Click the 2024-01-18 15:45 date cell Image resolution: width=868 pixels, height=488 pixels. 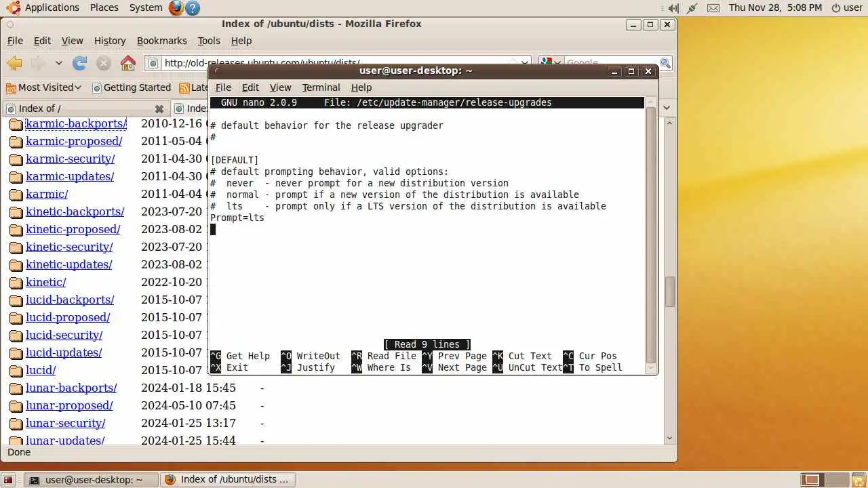pos(189,388)
